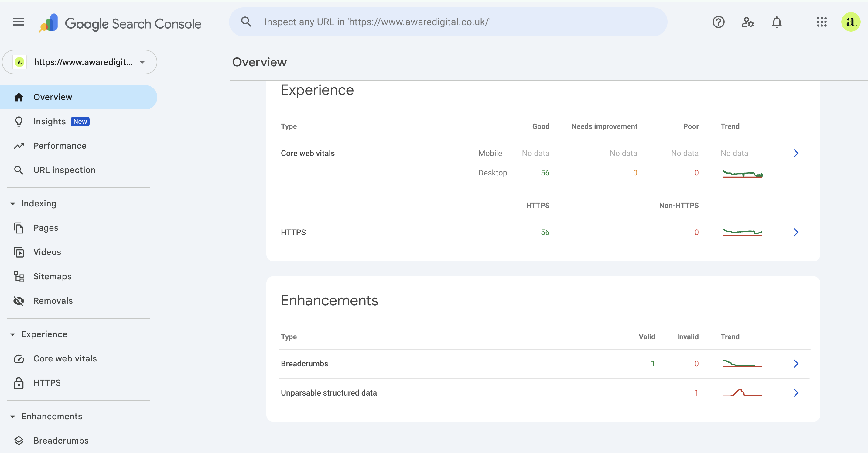Click the 'HTTPS' row label in Experience card
This screenshot has width=868, height=453.
click(293, 232)
